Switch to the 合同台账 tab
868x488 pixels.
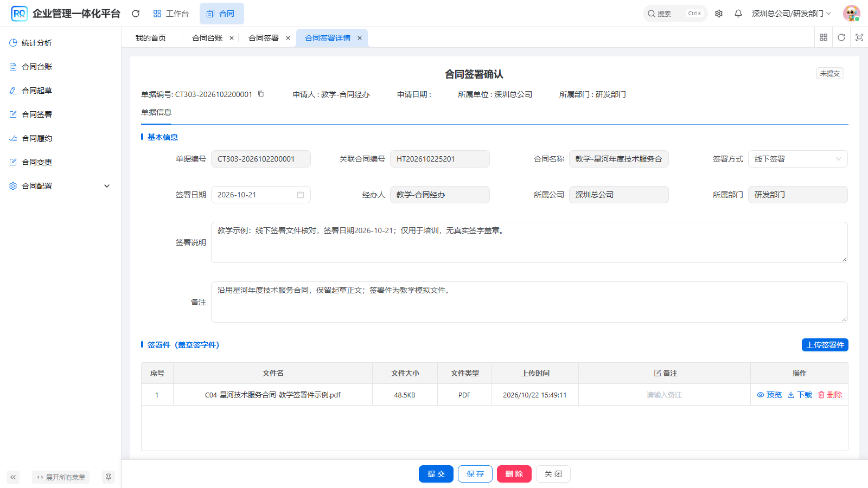pos(207,38)
